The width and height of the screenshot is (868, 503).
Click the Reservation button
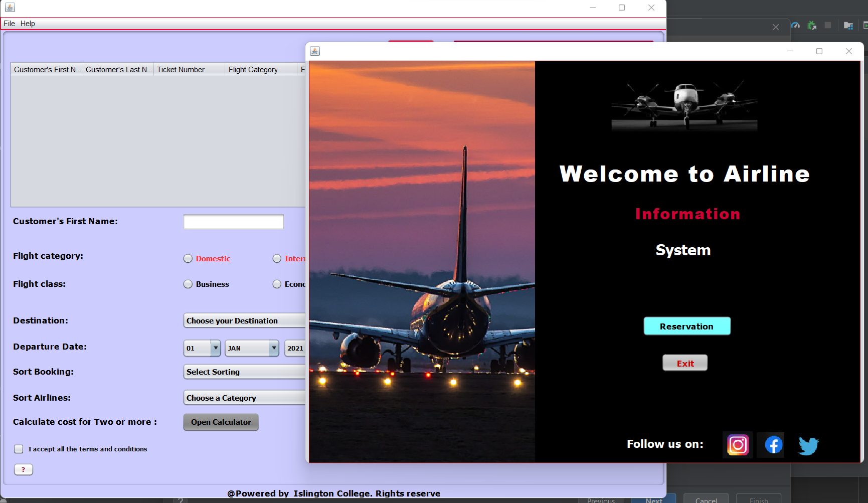[x=687, y=326]
